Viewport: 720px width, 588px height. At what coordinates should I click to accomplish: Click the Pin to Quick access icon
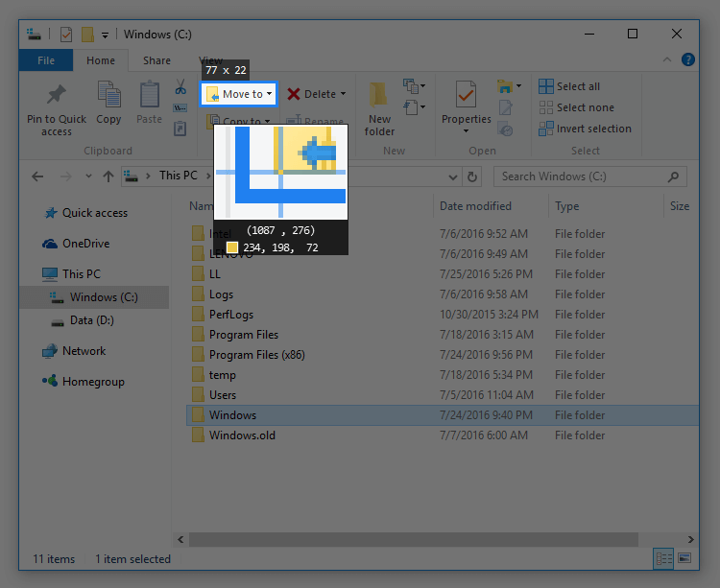point(57,96)
